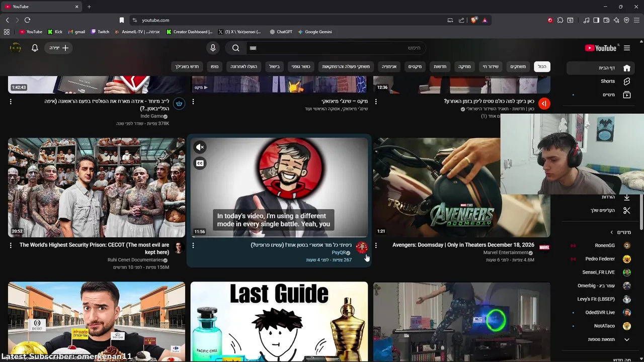The image size is (644, 362).
Task: Click into the חיפוש search field
Action: click(337, 48)
